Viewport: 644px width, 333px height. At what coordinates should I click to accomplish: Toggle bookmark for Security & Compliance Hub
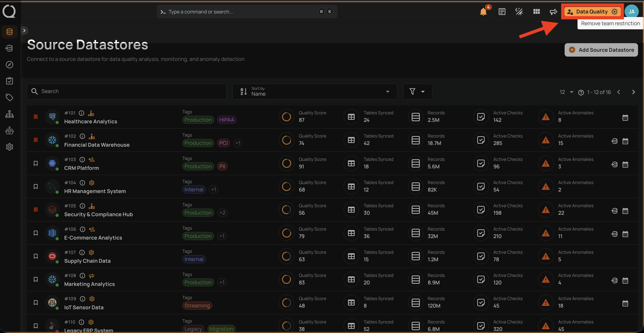(36, 210)
